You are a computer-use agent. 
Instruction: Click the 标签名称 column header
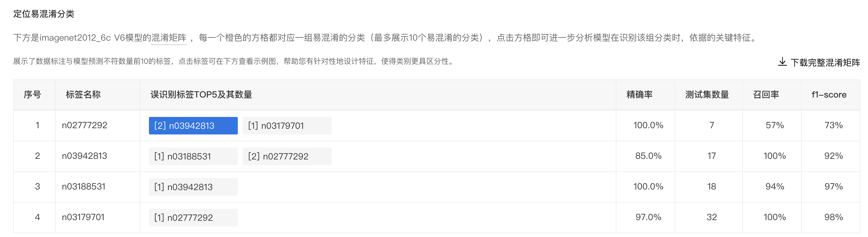(83, 95)
